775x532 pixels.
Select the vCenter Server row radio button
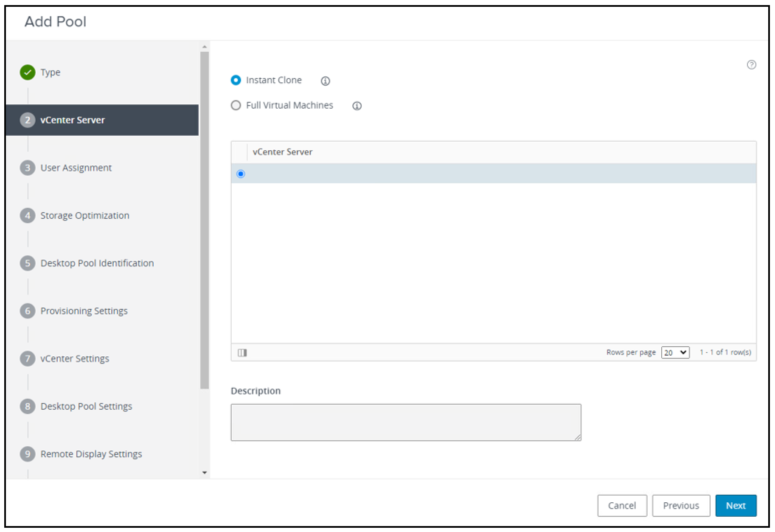point(241,174)
